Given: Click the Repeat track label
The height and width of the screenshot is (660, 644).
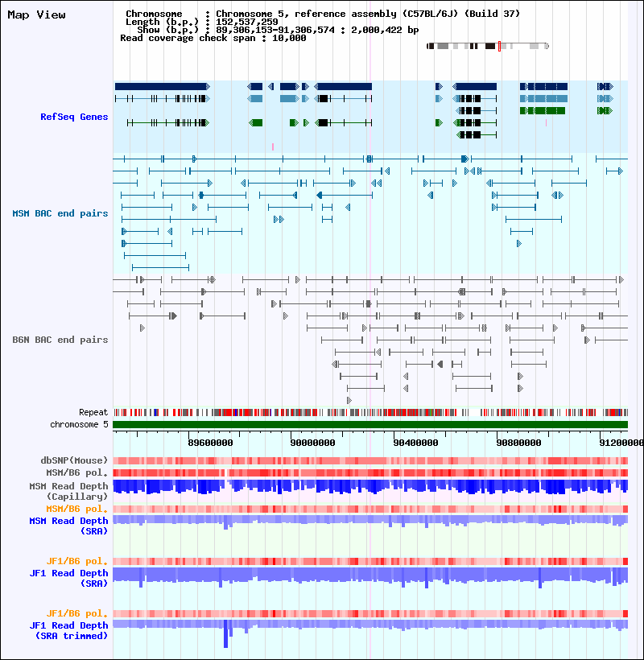Looking at the screenshot, I should tap(93, 412).
